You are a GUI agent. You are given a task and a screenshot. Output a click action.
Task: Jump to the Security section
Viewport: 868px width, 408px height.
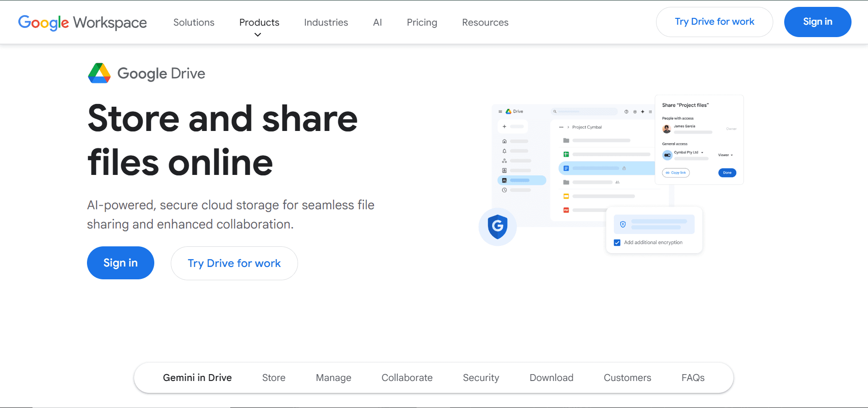click(481, 378)
